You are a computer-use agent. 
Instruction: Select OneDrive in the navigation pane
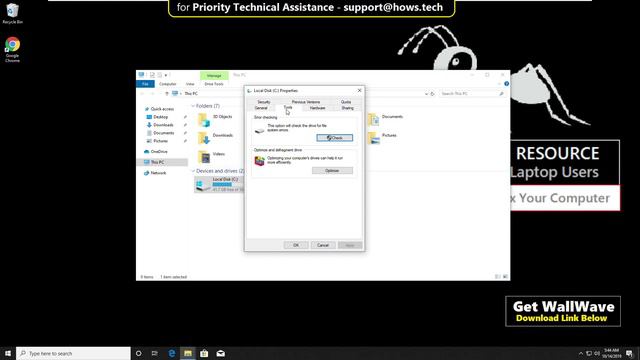159,151
